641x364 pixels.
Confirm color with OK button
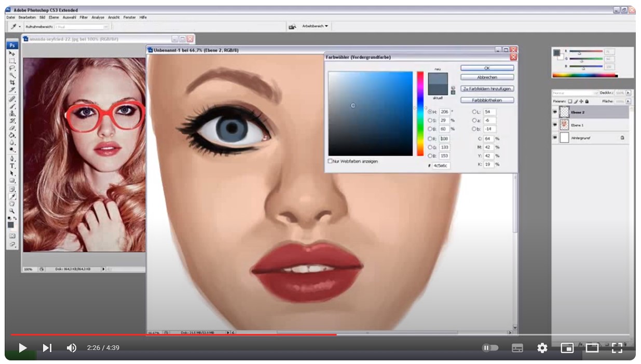(x=487, y=68)
